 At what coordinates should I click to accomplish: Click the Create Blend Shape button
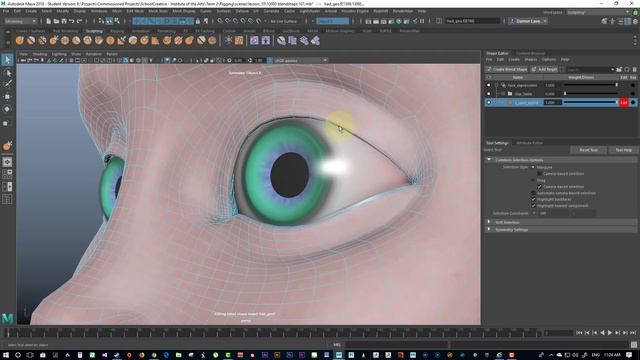[x=507, y=69]
